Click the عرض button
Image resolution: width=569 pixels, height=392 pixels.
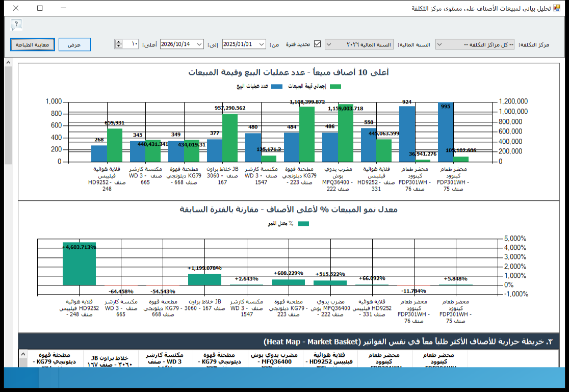(x=74, y=45)
